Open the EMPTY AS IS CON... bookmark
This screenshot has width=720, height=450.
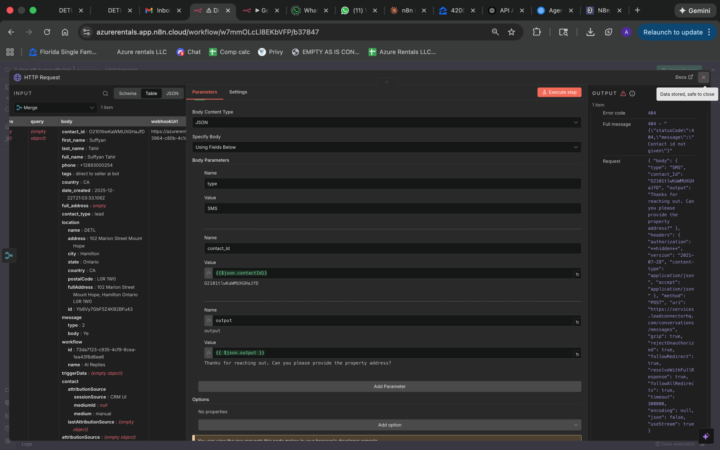(326, 52)
